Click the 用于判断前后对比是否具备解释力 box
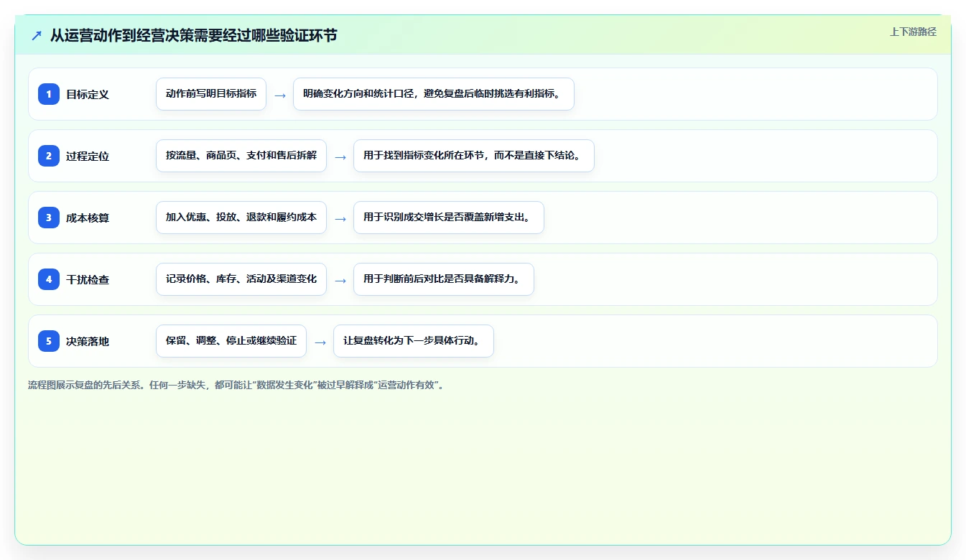Image resolution: width=966 pixels, height=560 pixels. (x=444, y=279)
